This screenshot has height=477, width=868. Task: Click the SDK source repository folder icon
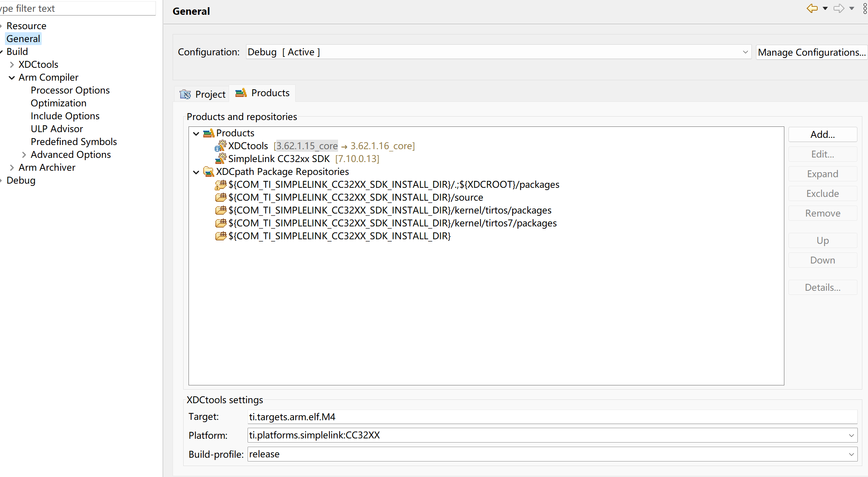pos(221,197)
